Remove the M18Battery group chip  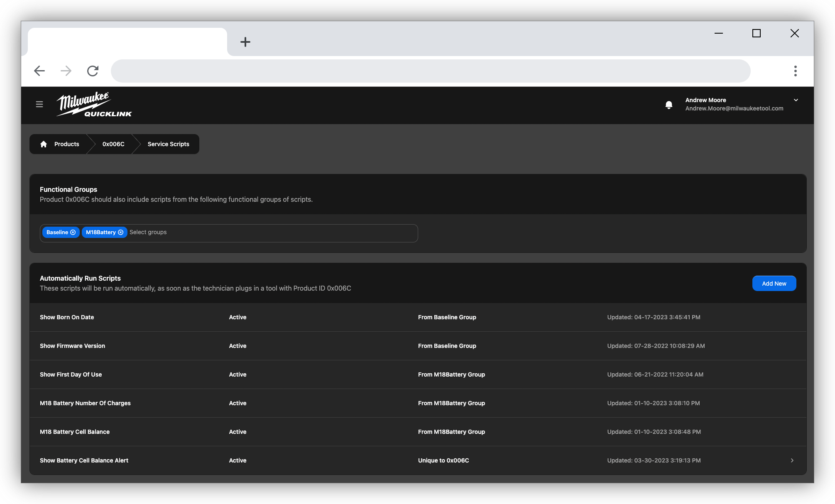121,232
